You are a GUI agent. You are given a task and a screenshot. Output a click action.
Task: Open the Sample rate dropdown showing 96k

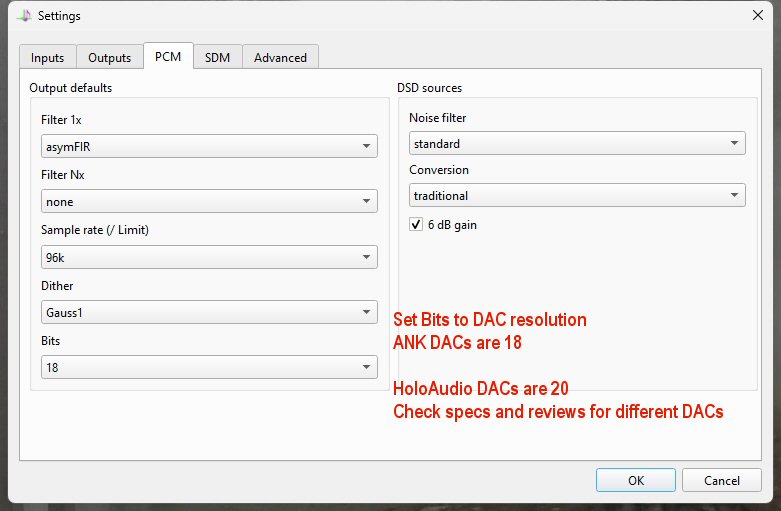[209, 257]
